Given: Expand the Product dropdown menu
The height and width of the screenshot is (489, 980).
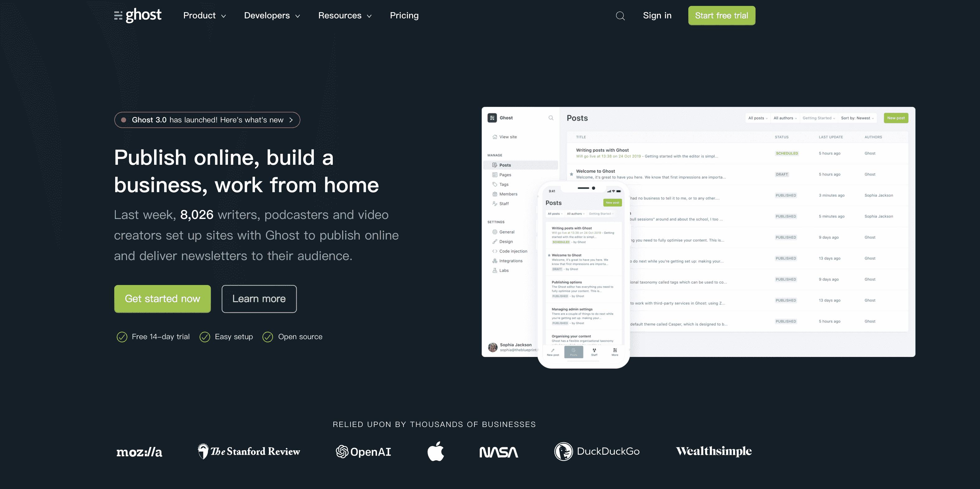Looking at the screenshot, I should click(205, 16).
